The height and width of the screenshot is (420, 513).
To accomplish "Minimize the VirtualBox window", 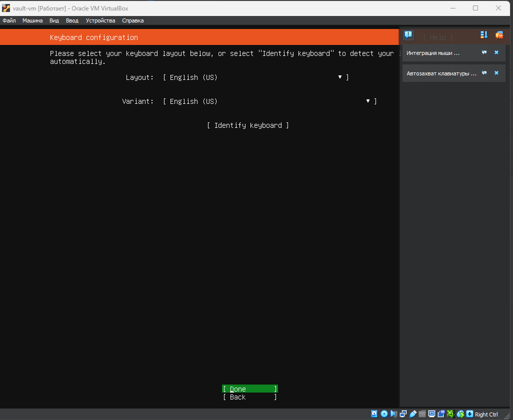I will [453, 8].
